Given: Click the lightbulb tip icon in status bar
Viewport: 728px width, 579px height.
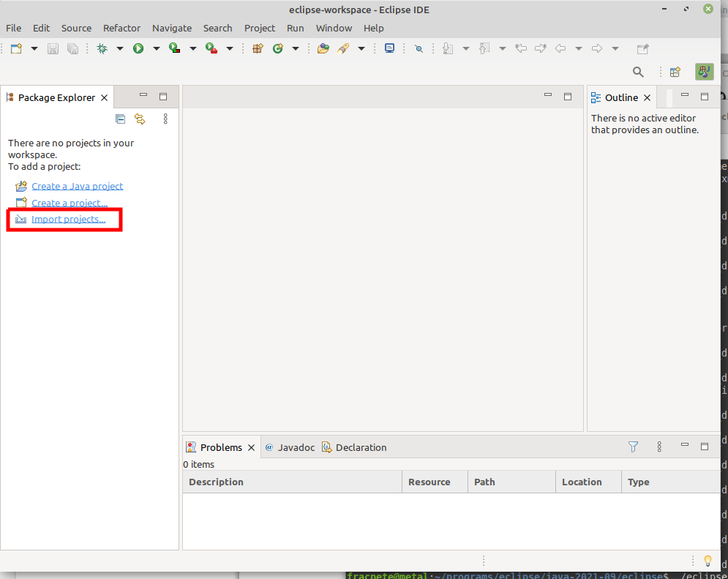Looking at the screenshot, I should coord(708,561).
